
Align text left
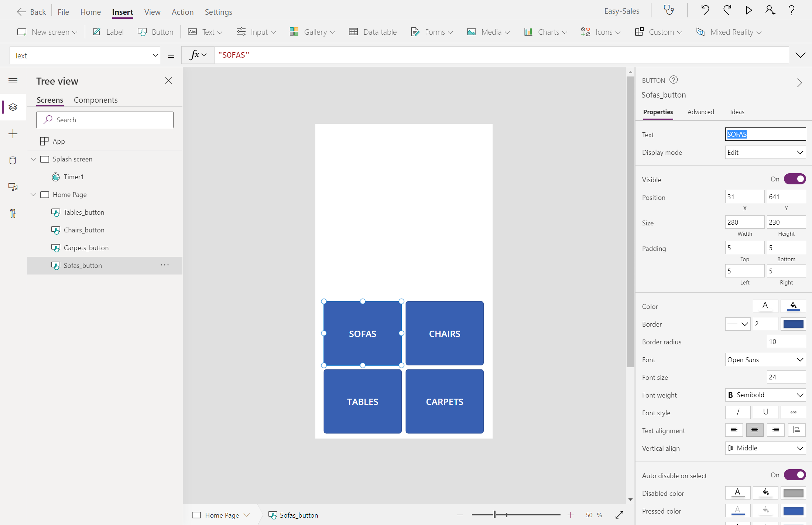click(x=734, y=430)
